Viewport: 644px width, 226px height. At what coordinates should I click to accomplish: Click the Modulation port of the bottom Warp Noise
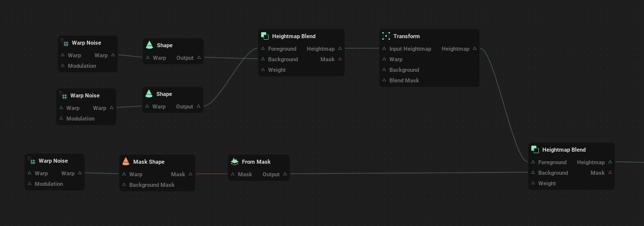[29, 184]
